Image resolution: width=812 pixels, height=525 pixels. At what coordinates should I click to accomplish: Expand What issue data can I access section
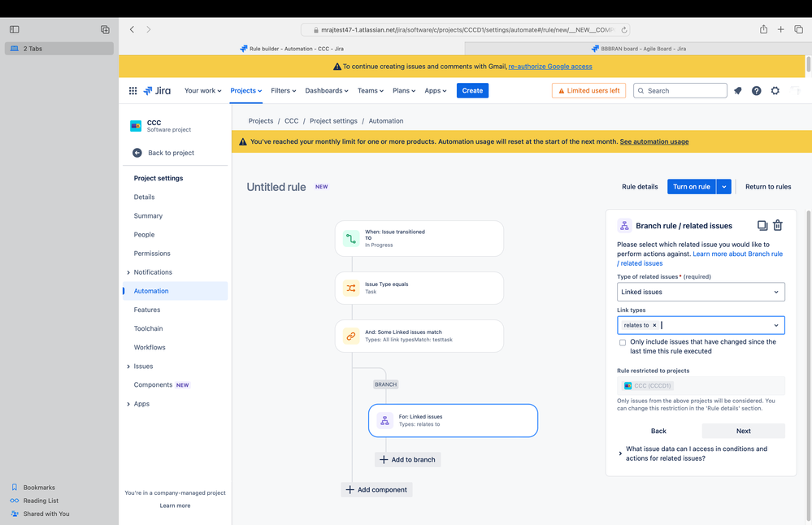coord(697,453)
